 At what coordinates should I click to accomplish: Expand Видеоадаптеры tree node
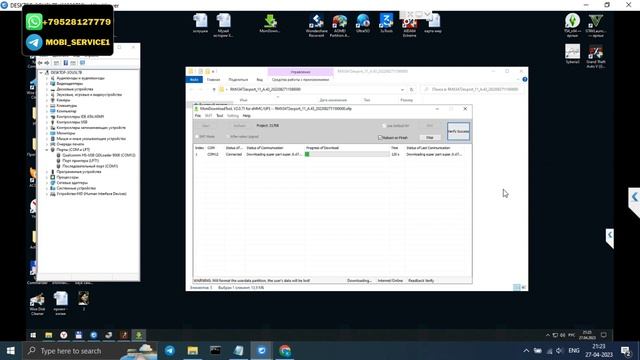coord(47,84)
